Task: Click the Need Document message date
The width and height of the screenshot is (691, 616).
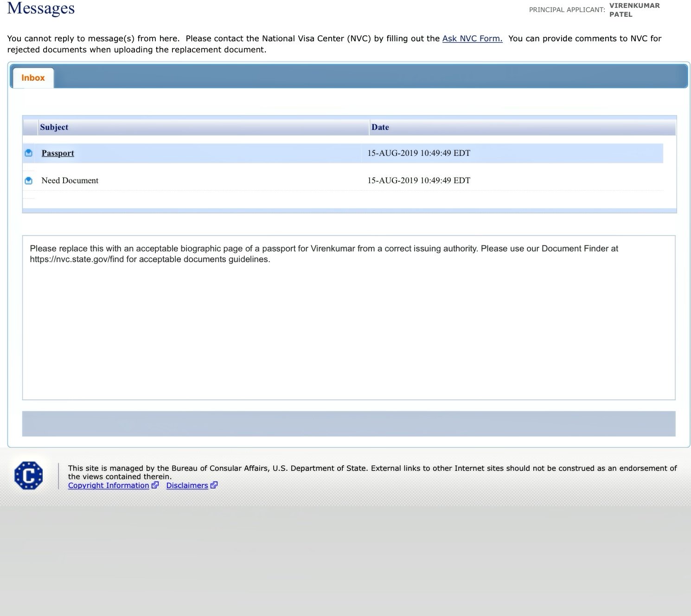Action: pyautogui.click(x=418, y=180)
